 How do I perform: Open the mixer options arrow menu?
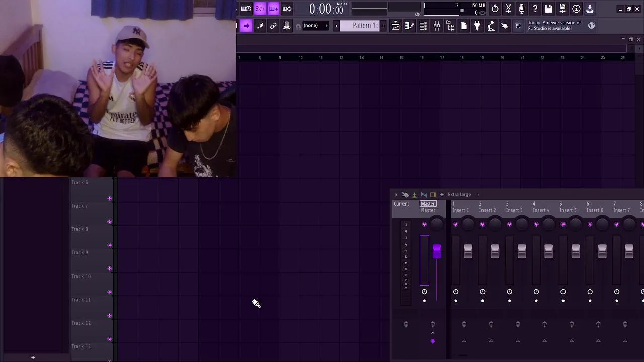tap(396, 195)
